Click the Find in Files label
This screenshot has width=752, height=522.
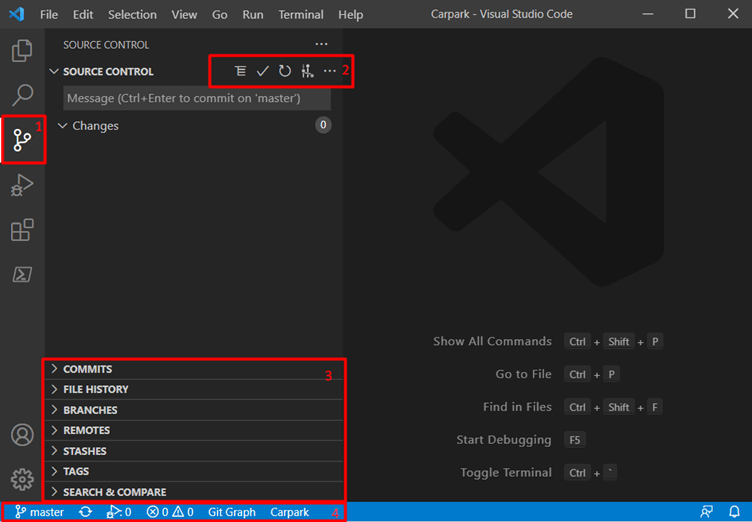point(517,407)
